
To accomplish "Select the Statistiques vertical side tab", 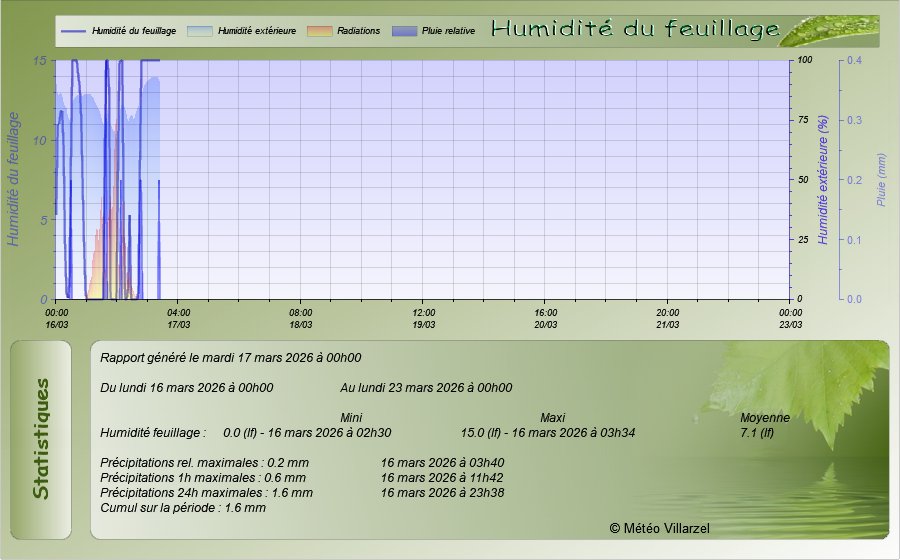I will (x=41, y=439).
